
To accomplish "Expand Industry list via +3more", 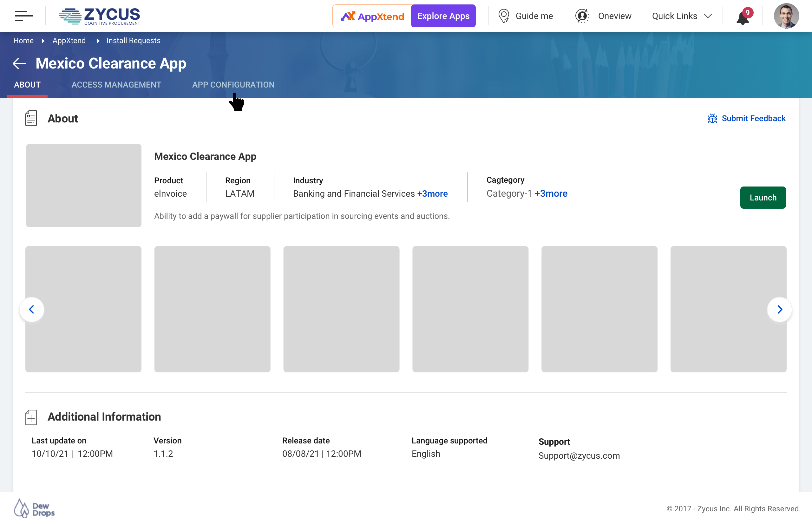I will pos(432,193).
